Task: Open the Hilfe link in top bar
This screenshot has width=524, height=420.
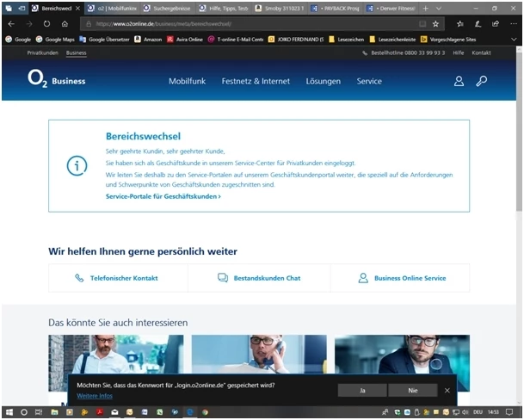Action: 458,52
